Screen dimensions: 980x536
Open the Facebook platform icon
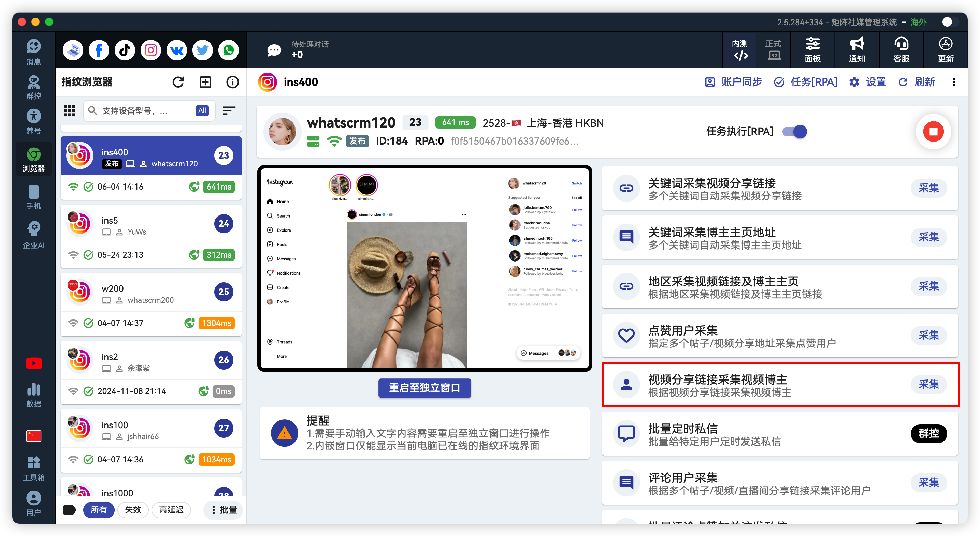(x=99, y=50)
